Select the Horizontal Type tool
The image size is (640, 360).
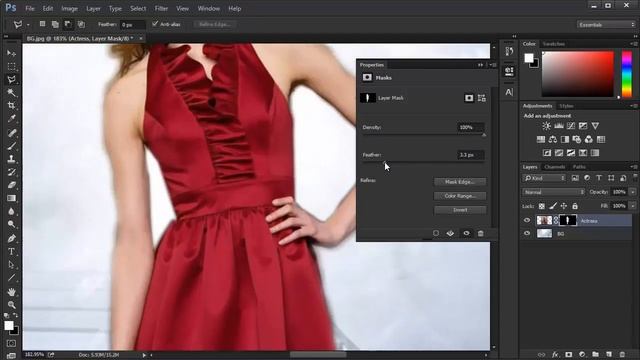[11, 251]
